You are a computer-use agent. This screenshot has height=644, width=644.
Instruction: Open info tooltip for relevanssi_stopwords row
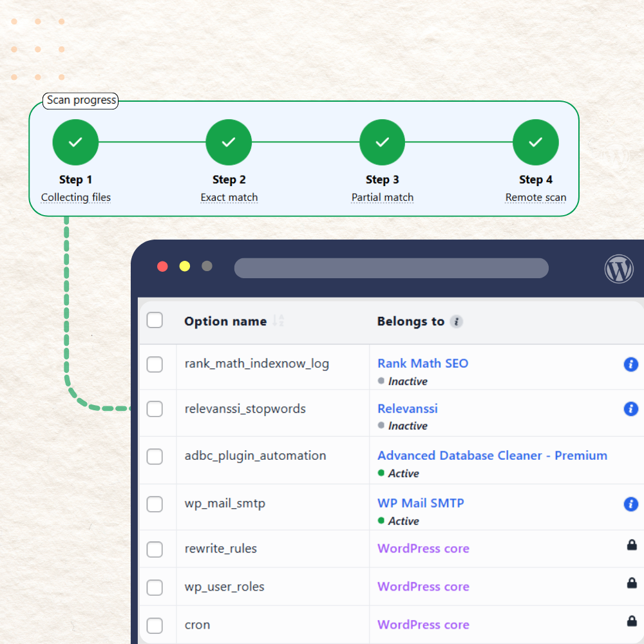click(631, 409)
